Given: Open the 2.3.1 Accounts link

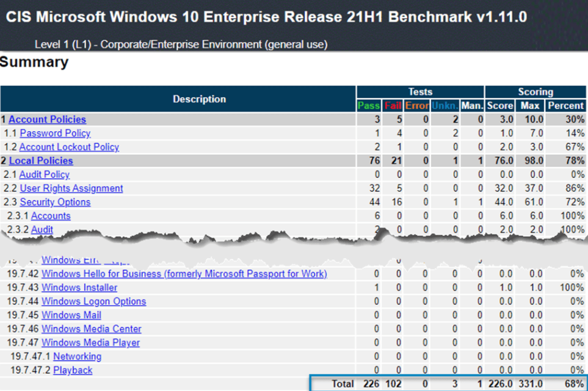Looking at the screenshot, I should pyautogui.click(x=51, y=216).
